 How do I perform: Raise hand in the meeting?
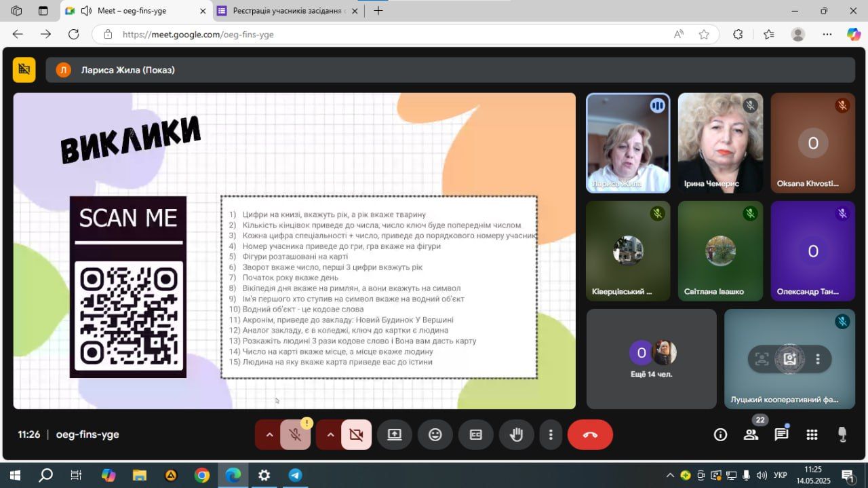(516, 435)
